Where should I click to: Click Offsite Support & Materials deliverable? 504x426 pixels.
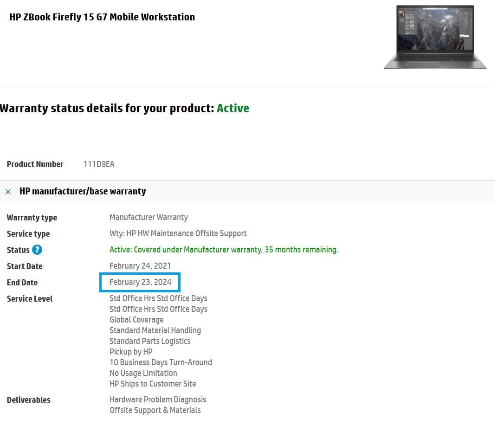[x=155, y=410]
